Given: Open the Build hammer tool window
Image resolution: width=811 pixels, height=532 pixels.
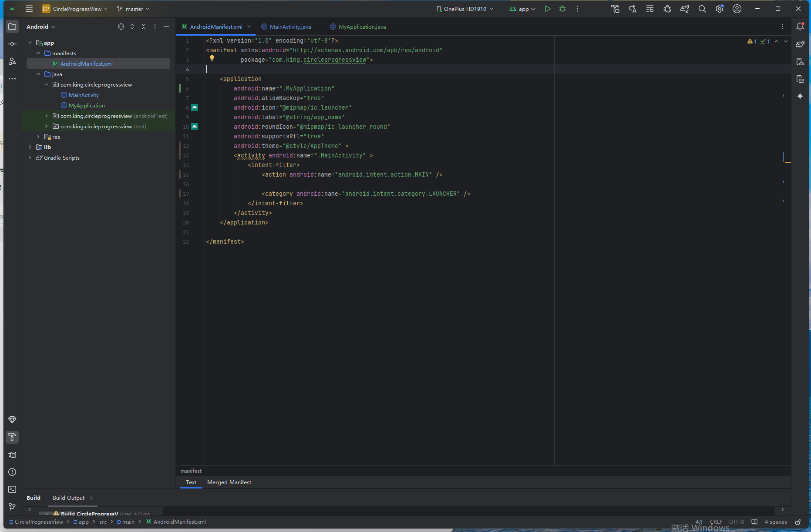Looking at the screenshot, I should pos(12,437).
